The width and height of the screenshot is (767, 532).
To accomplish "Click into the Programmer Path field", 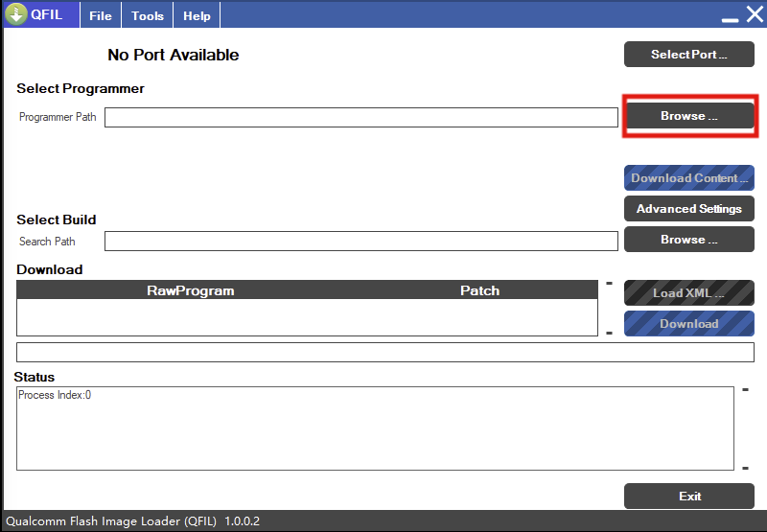I will pyautogui.click(x=361, y=117).
